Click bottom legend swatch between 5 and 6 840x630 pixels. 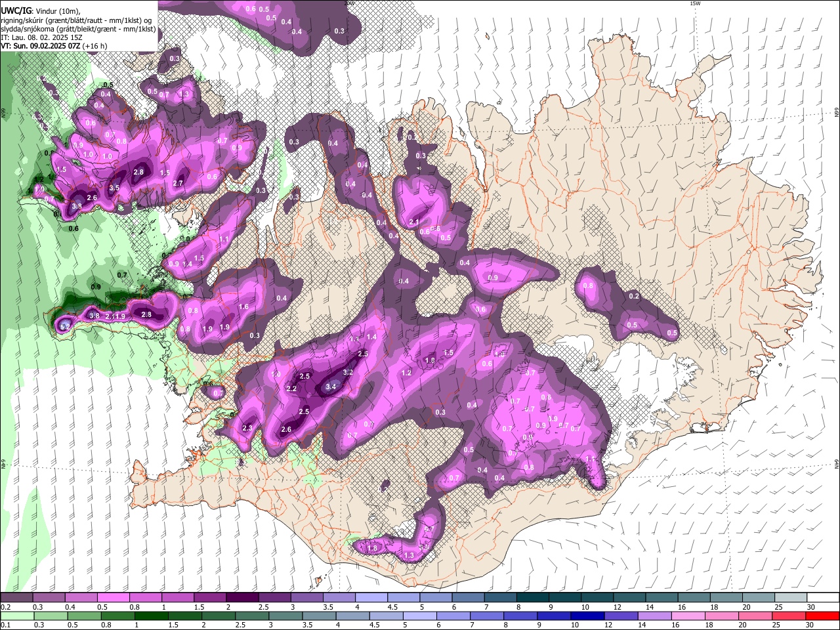point(420,616)
